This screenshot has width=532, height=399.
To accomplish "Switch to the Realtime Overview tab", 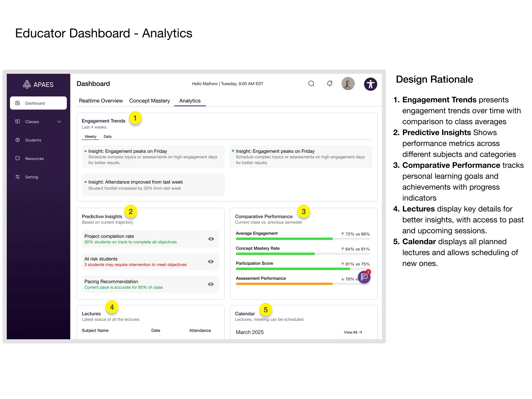I will pos(101,101).
